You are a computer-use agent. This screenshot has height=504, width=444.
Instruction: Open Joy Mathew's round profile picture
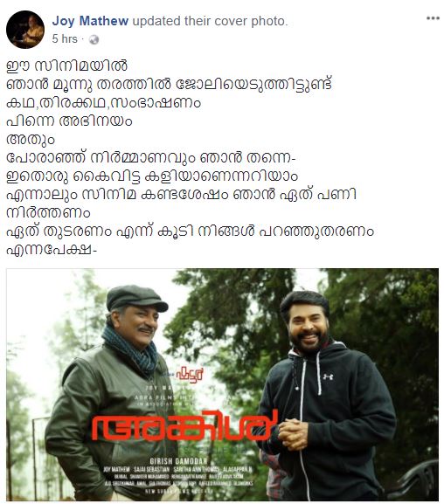25,30
